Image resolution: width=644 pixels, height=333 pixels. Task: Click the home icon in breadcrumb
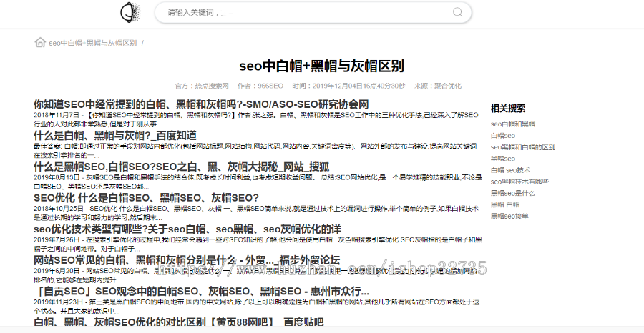(x=40, y=42)
